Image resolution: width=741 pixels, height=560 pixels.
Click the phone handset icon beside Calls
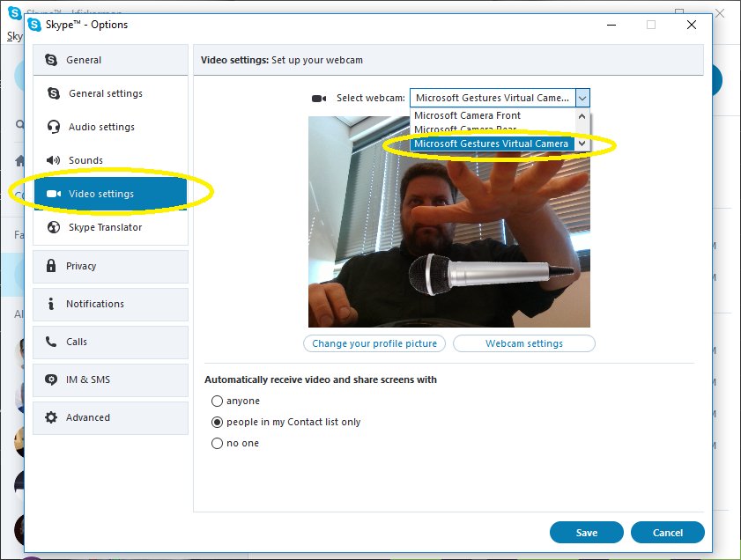[x=51, y=342]
